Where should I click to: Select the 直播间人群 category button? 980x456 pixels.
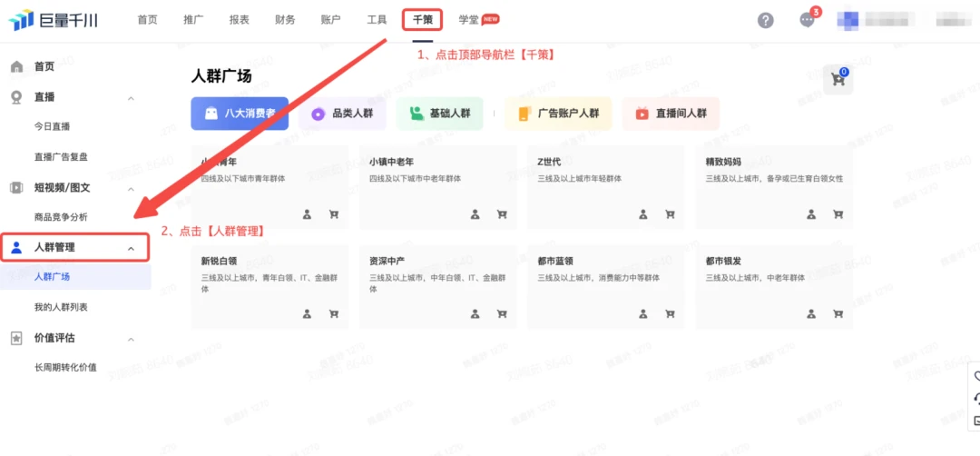671,114
